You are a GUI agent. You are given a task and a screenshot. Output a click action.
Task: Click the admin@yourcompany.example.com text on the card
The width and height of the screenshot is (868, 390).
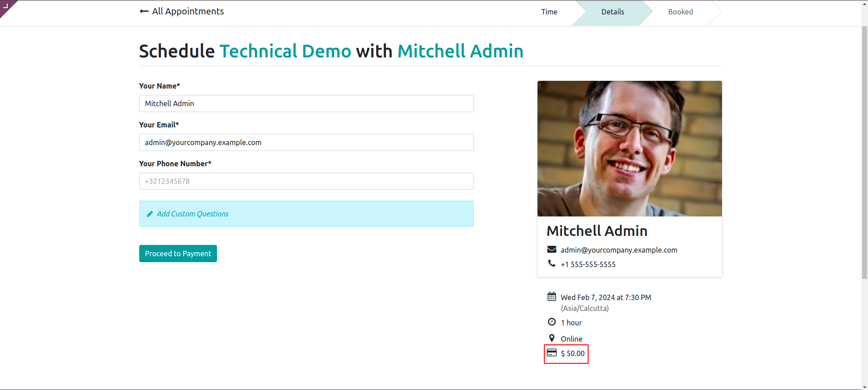click(619, 250)
